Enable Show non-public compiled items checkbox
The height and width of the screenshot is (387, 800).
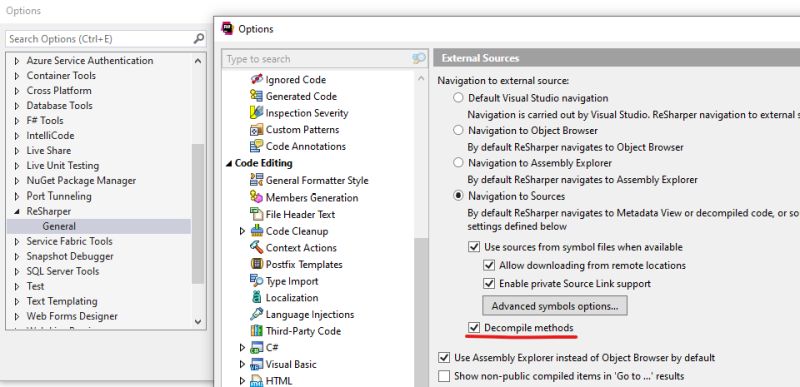tap(444, 376)
